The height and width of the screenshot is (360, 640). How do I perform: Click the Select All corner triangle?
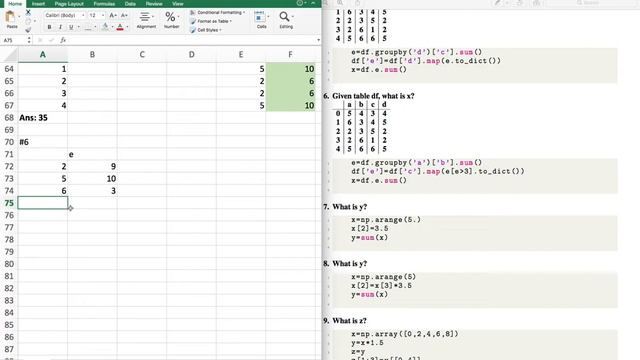pyautogui.click(x=11, y=55)
